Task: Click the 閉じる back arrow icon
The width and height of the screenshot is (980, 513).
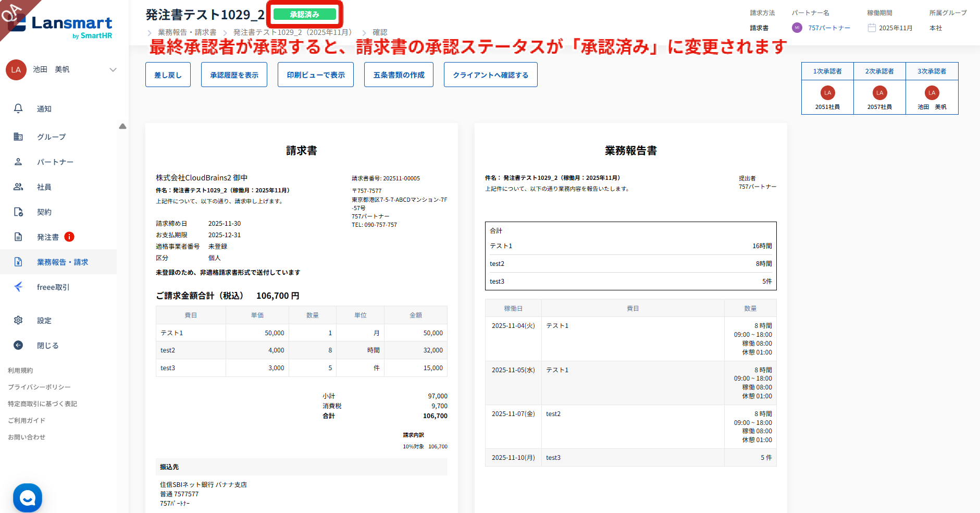Action: pos(18,345)
